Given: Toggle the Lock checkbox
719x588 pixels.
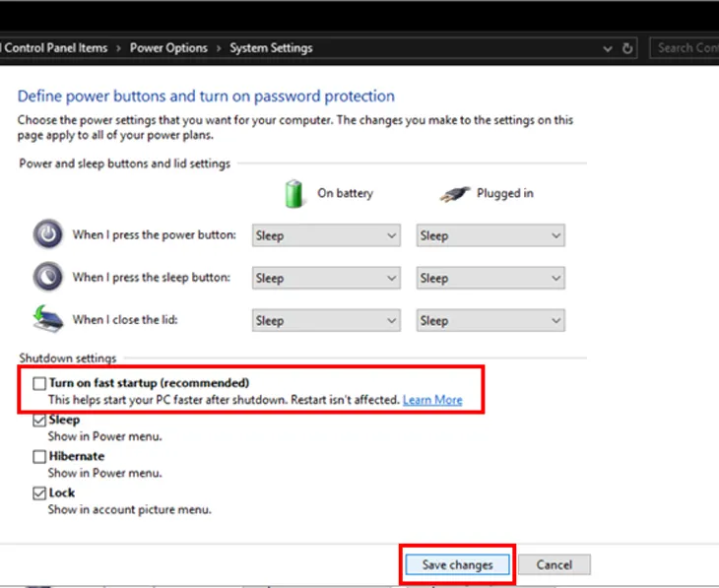Looking at the screenshot, I should [x=39, y=492].
